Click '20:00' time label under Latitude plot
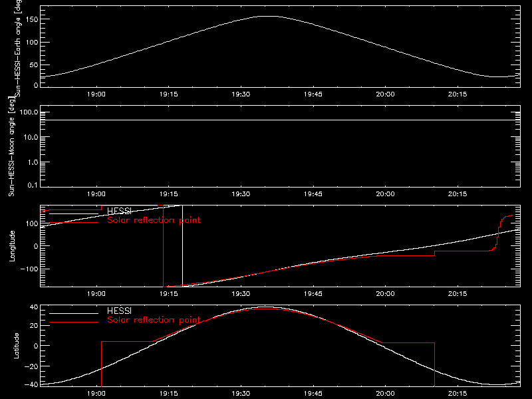This screenshot has height=399, width=532. coord(386,394)
